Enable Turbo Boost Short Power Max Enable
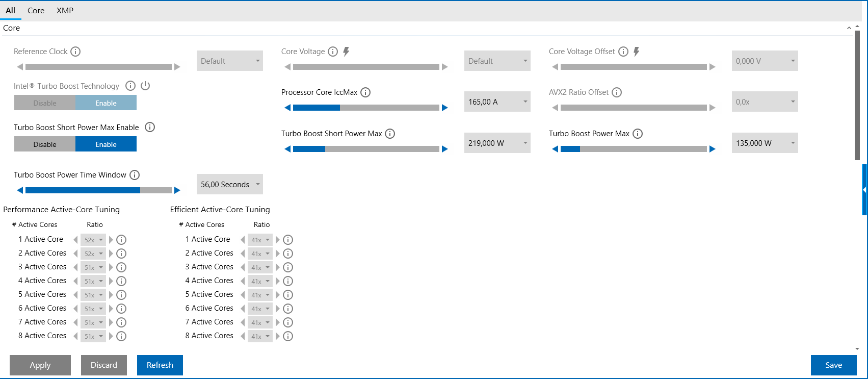 pyautogui.click(x=106, y=144)
